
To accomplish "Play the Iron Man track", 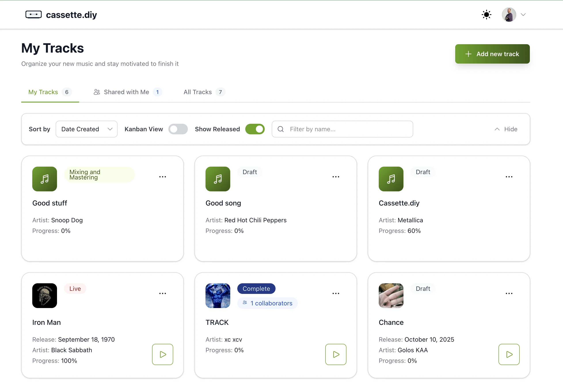I will pyautogui.click(x=163, y=354).
